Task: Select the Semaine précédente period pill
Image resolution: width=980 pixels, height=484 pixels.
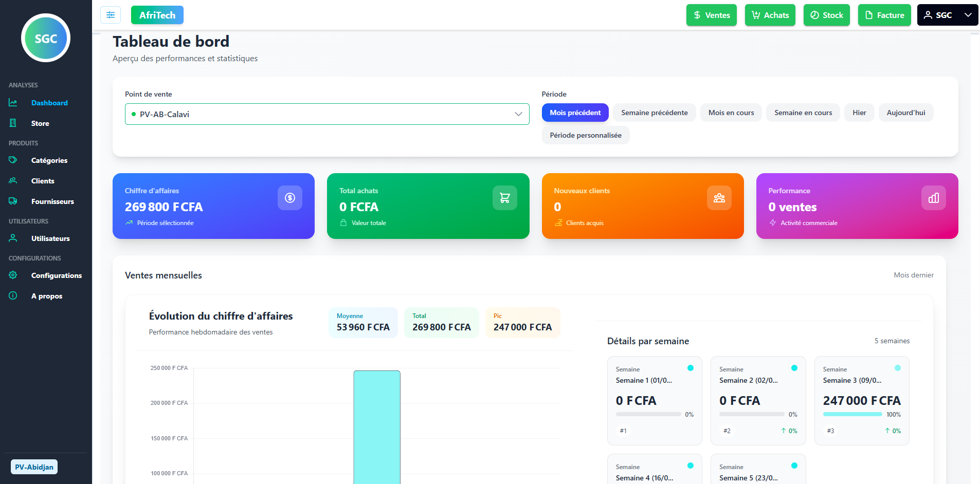Action: pyautogui.click(x=654, y=113)
